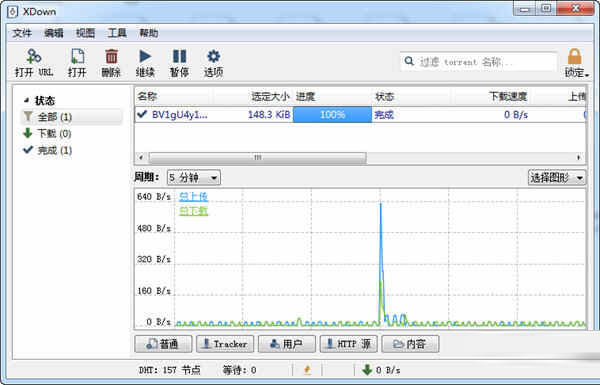The height and width of the screenshot is (385, 600).
Task: Click the 148.3 KiB size cell
Action: point(269,114)
